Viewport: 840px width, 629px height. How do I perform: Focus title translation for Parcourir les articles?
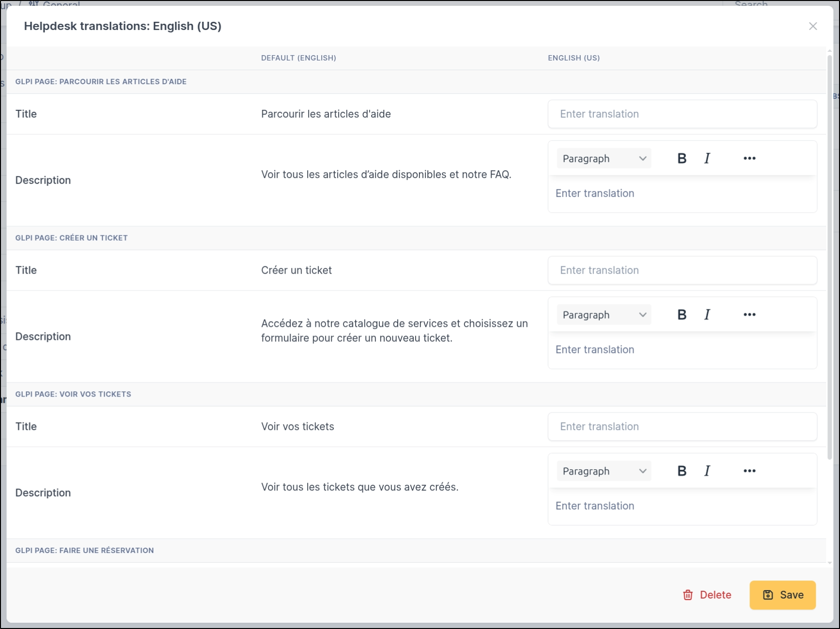coord(682,114)
